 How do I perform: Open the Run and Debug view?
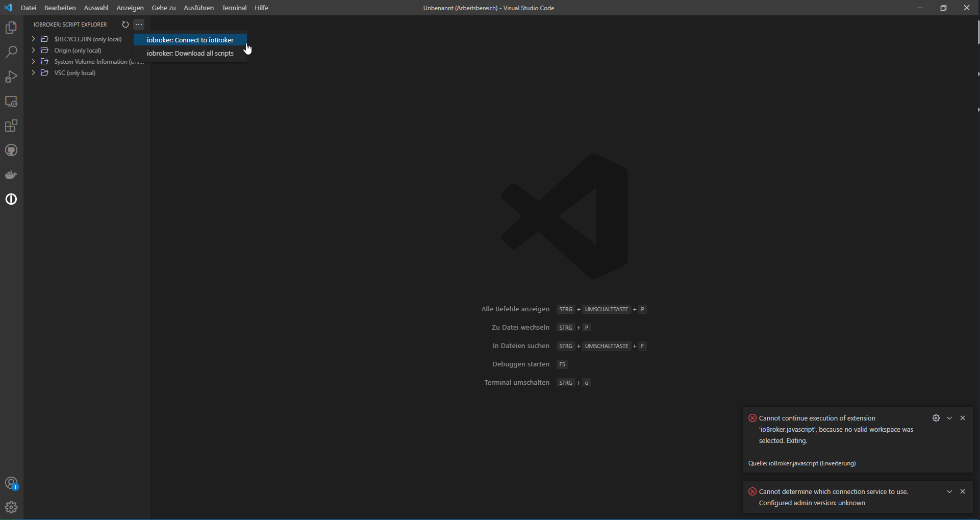(11, 77)
